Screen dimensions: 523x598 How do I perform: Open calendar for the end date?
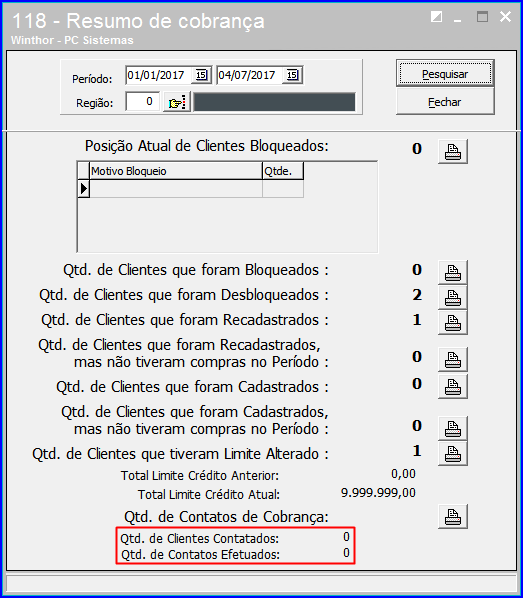292,75
